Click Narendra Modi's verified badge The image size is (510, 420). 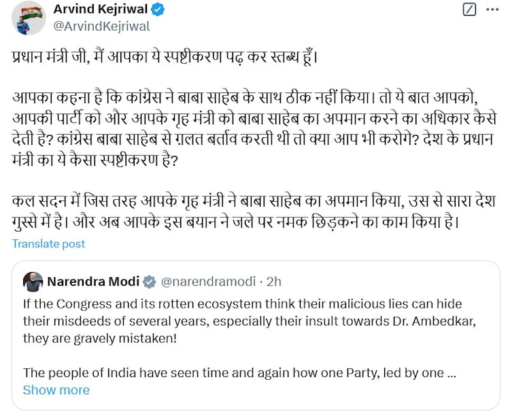[x=149, y=281]
